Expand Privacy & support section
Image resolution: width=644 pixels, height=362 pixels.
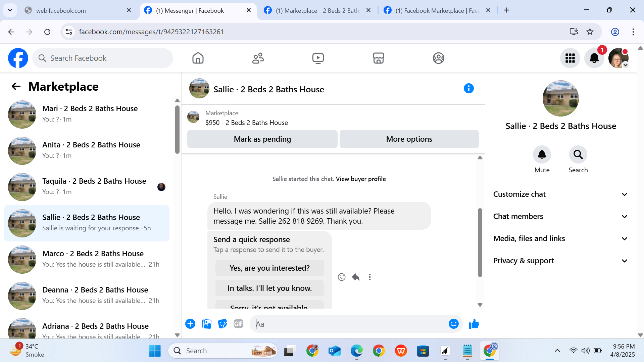pos(560,261)
